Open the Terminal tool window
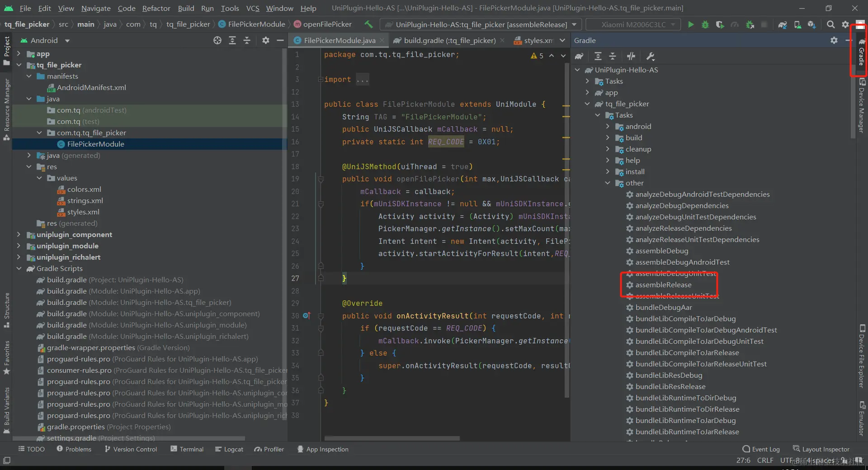The image size is (868, 470). 187,449
